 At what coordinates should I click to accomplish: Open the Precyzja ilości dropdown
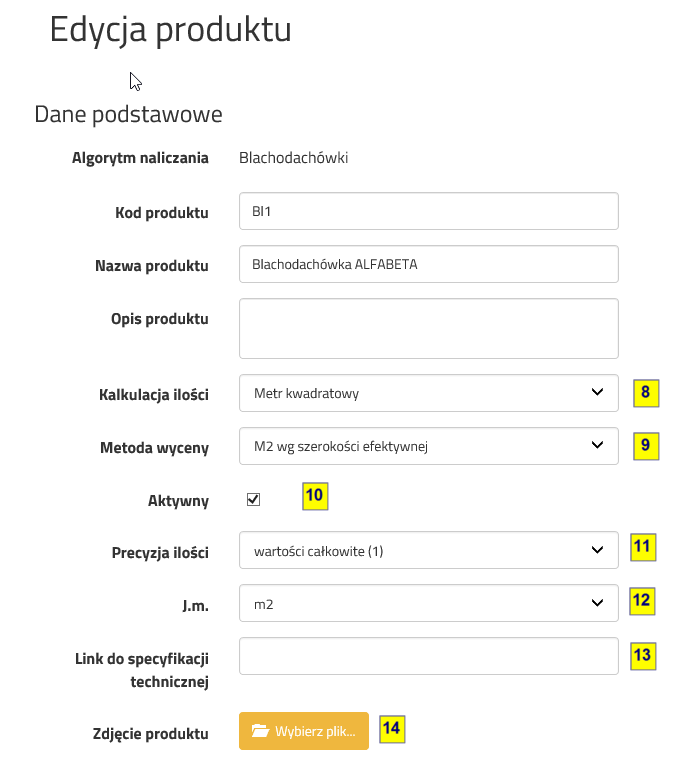tap(428, 549)
